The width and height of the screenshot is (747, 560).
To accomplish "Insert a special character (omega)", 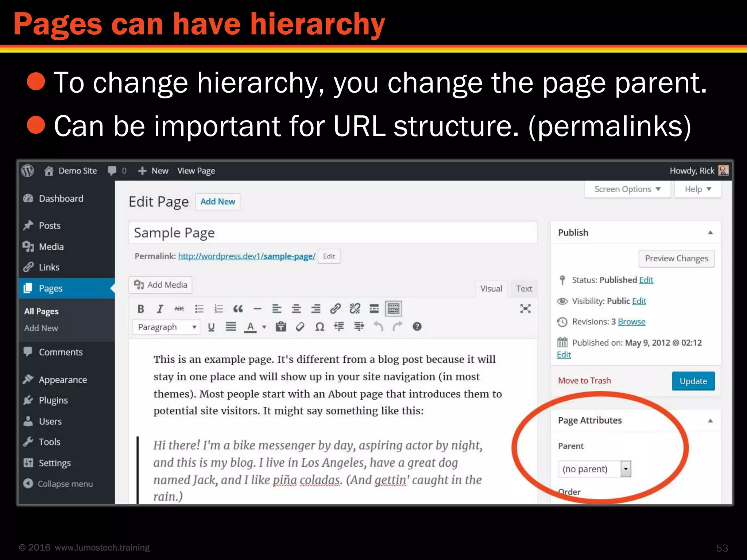I will [320, 327].
